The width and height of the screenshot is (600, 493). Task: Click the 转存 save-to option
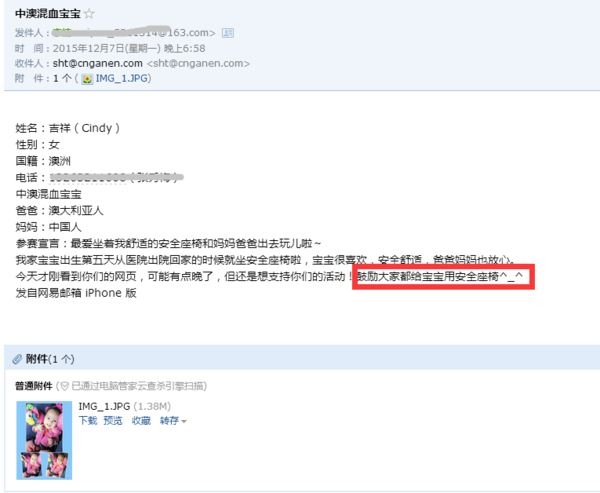point(170,421)
